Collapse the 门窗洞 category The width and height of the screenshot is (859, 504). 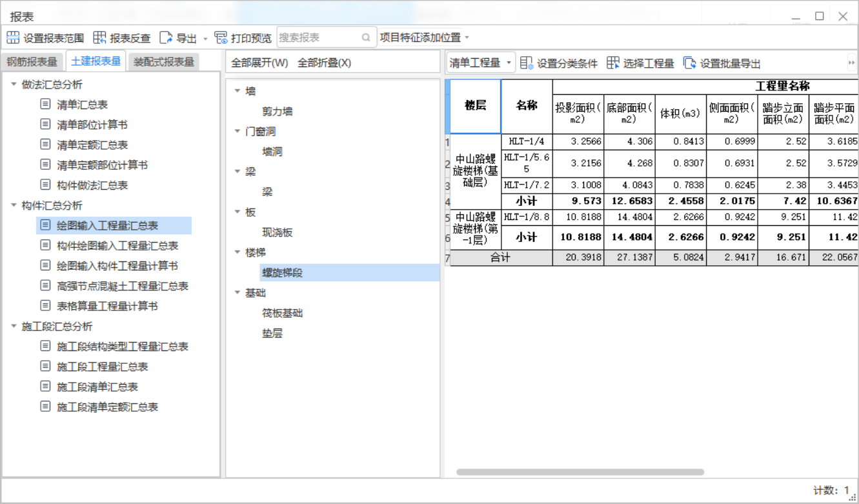[237, 131]
